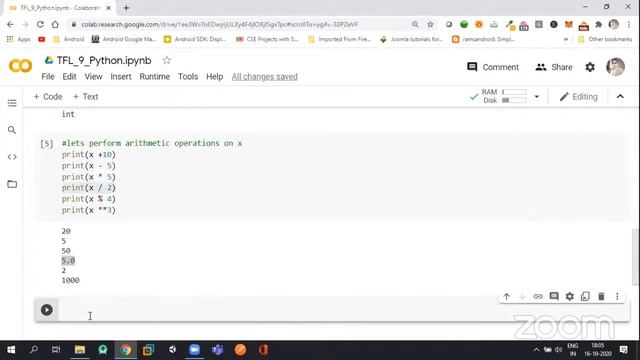Open the View menu
The image size is (640, 360).
pyautogui.click(x=93, y=77)
